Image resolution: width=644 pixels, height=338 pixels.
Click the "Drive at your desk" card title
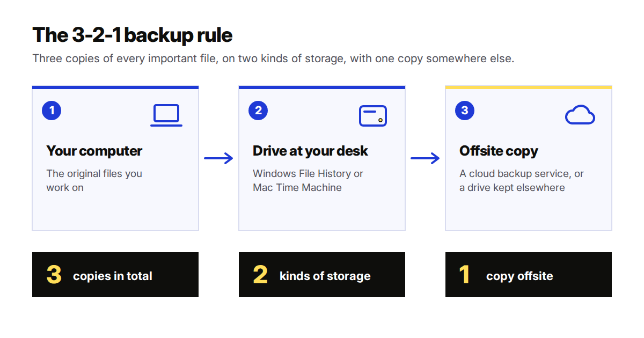point(310,151)
